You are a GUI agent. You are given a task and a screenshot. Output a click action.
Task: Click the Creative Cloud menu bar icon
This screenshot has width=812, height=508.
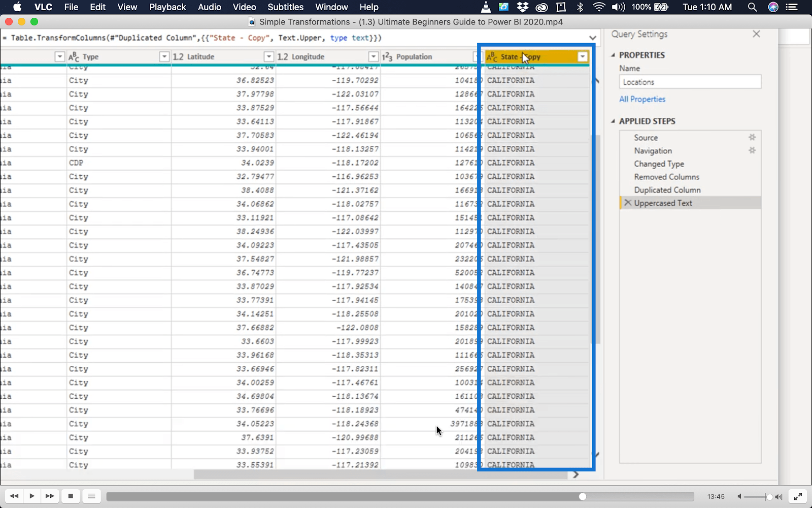tap(542, 7)
